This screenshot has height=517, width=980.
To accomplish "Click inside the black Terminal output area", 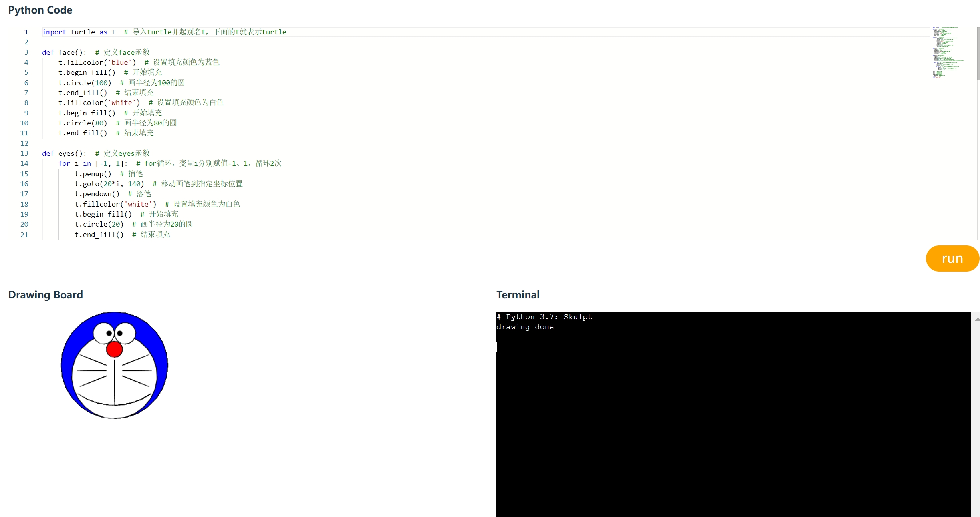I will pyautogui.click(x=733, y=414).
